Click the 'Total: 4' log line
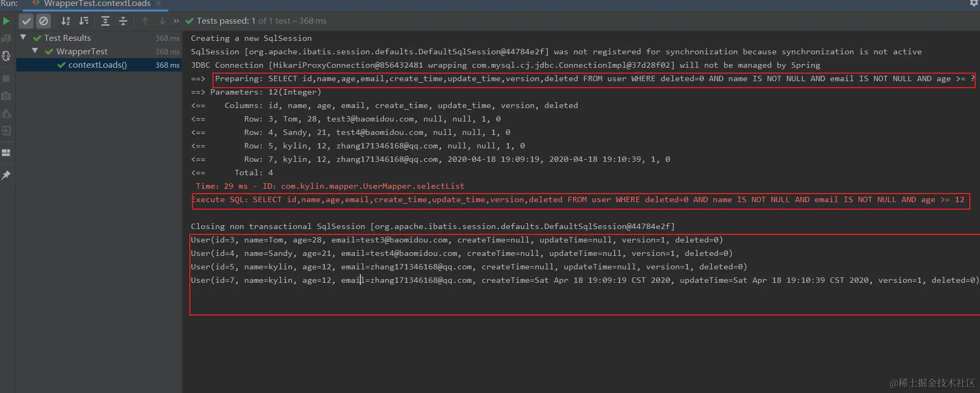Screen dimensions: 980x393 (232, 173)
